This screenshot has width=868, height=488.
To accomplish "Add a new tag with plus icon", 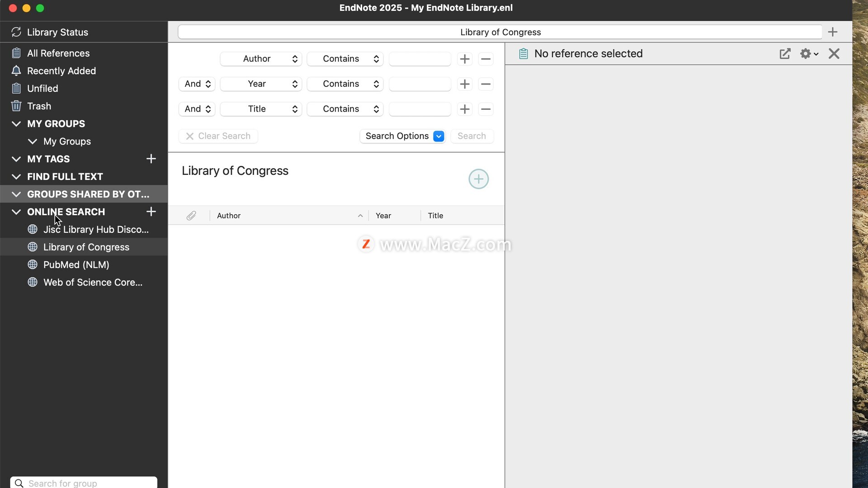I will pos(151,159).
